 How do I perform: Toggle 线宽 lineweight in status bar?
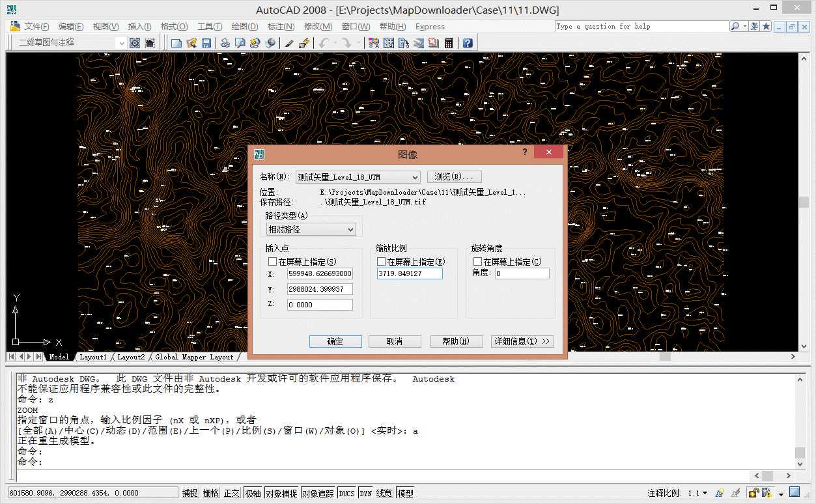[384, 494]
